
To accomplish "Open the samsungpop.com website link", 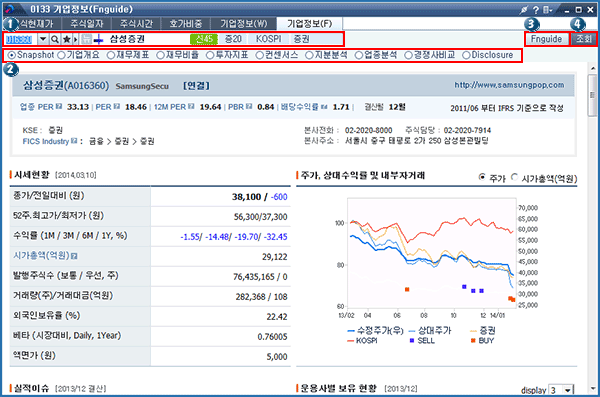I will [509, 85].
